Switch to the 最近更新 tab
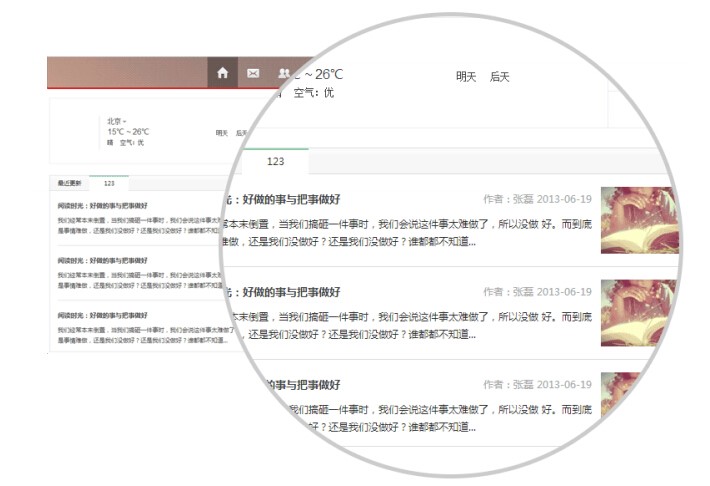This screenshot has width=710, height=486. tap(69, 183)
